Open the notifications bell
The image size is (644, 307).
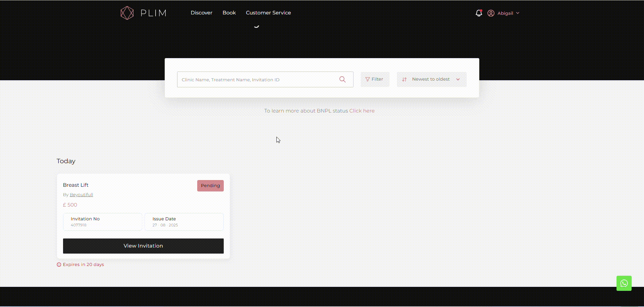479,13
